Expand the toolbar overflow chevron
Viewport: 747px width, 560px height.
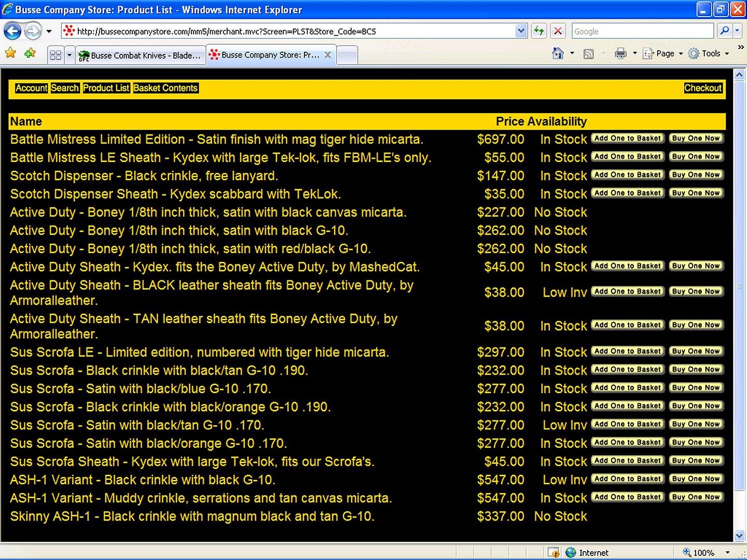(x=741, y=47)
